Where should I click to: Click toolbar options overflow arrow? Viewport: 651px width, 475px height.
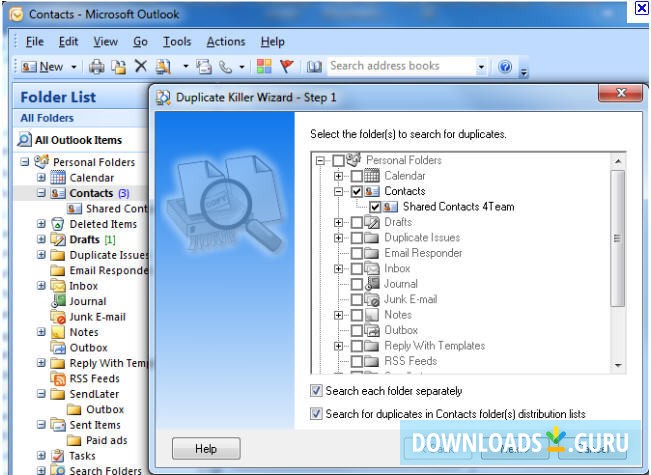pyautogui.click(x=524, y=73)
